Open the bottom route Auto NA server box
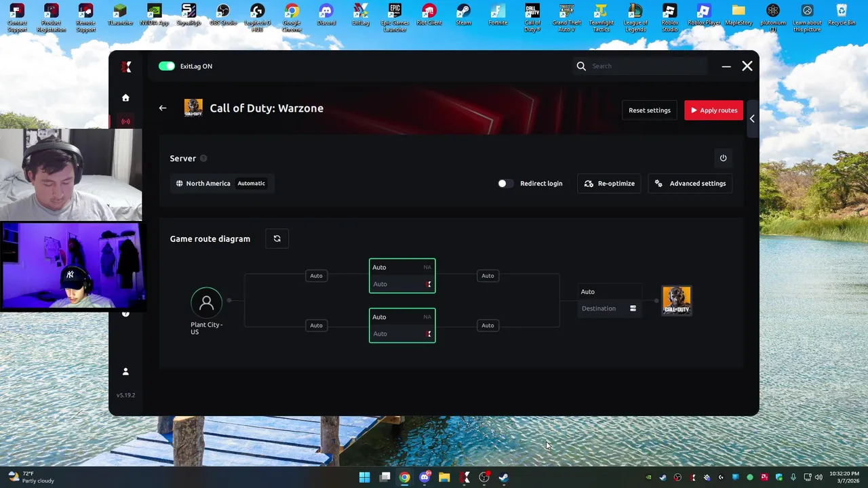 402,325
